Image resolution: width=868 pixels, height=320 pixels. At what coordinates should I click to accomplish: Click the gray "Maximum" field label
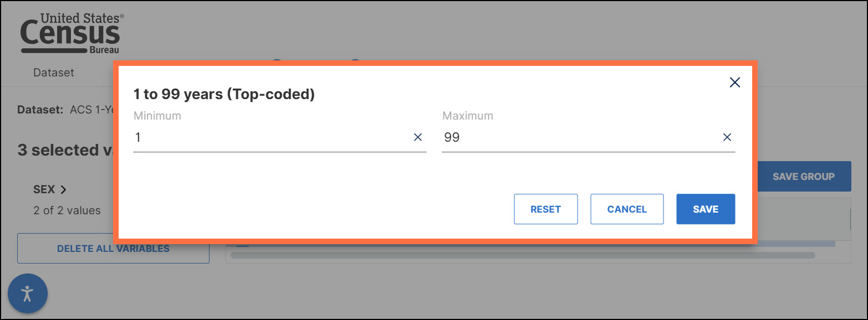tap(467, 116)
